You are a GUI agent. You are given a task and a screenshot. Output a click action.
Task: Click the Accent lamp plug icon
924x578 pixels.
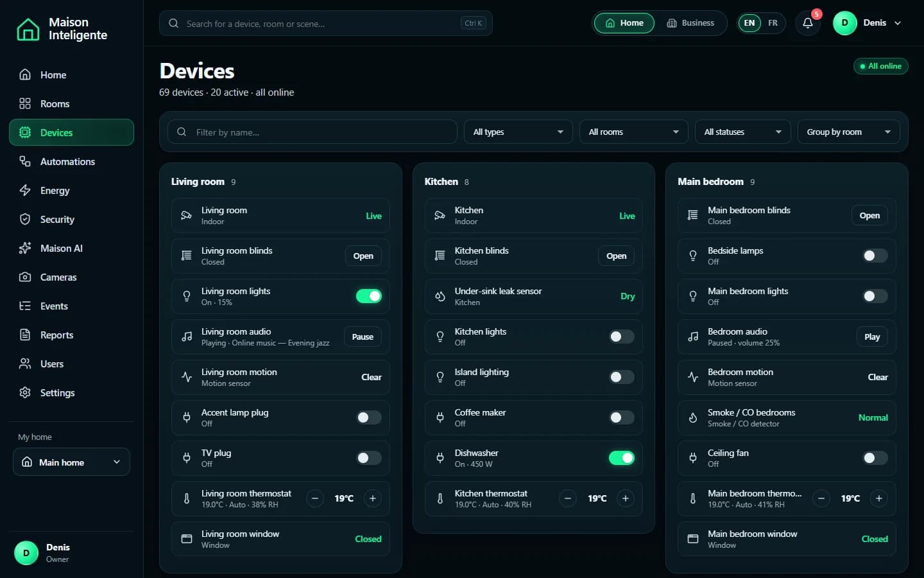coord(187,417)
